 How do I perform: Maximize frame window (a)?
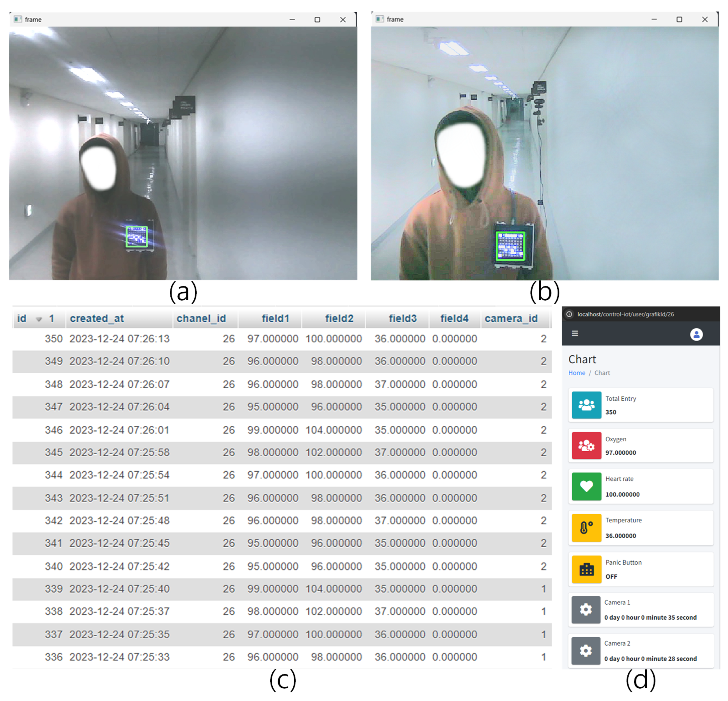[x=317, y=19]
